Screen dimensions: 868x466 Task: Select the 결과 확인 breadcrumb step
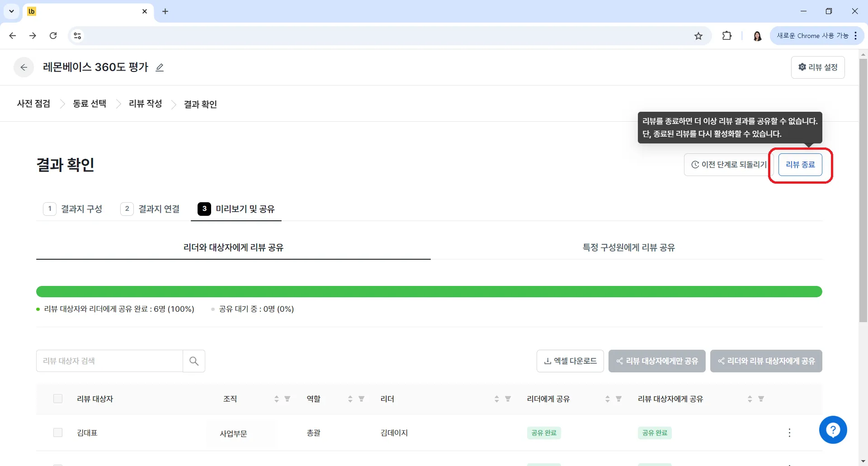(x=200, y=105)
